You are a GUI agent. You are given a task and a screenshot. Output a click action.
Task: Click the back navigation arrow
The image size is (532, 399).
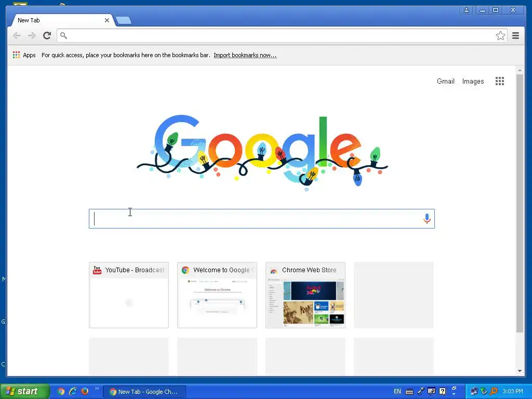tap(17, 36)
